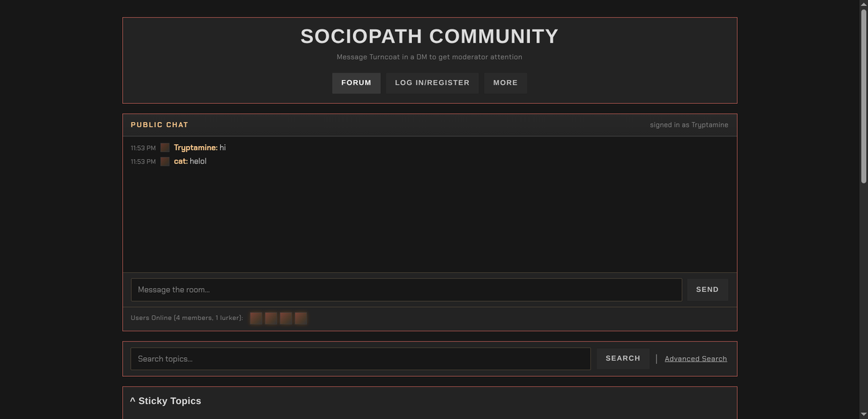Click the page vertical scrollbar thumb
This screenshot has height=419, width=868.
863,95
